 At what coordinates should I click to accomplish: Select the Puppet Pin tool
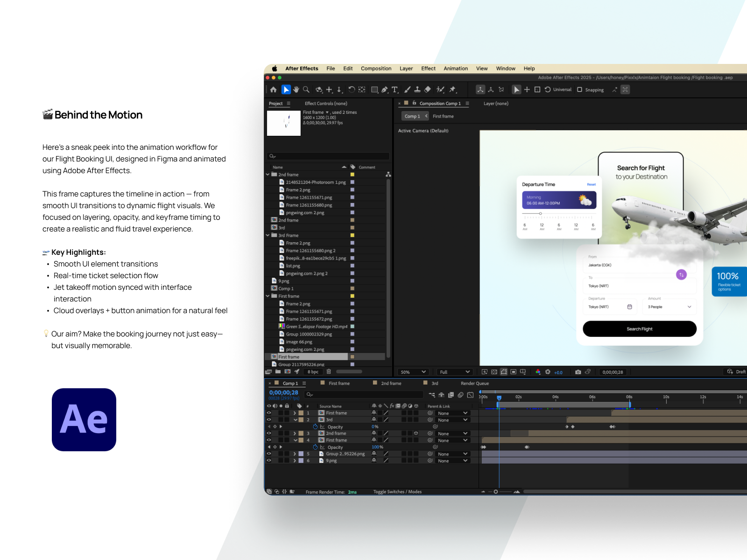click(452, 90)
